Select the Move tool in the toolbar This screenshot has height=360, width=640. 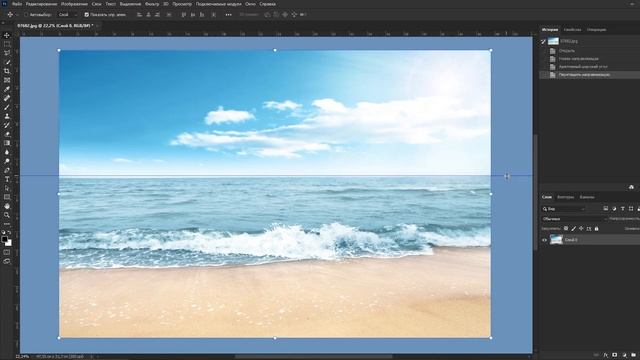pyautogui.click(x=7, y=36)
